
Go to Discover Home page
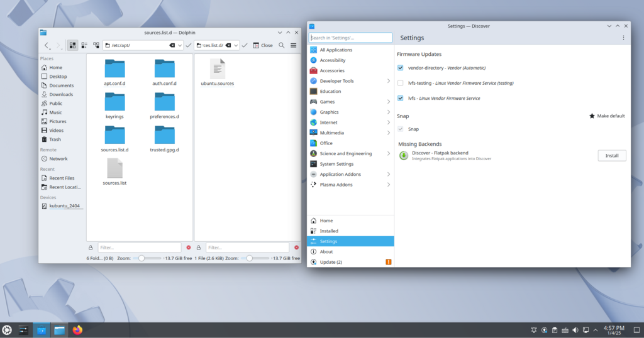click(350, 221)
